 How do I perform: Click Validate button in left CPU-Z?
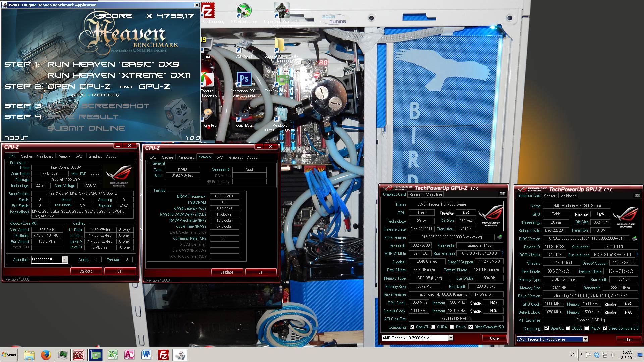coord(86,271)
